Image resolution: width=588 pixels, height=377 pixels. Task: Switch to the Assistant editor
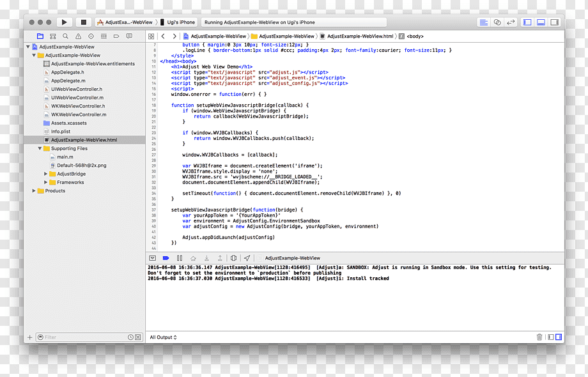tap(497, 22)
